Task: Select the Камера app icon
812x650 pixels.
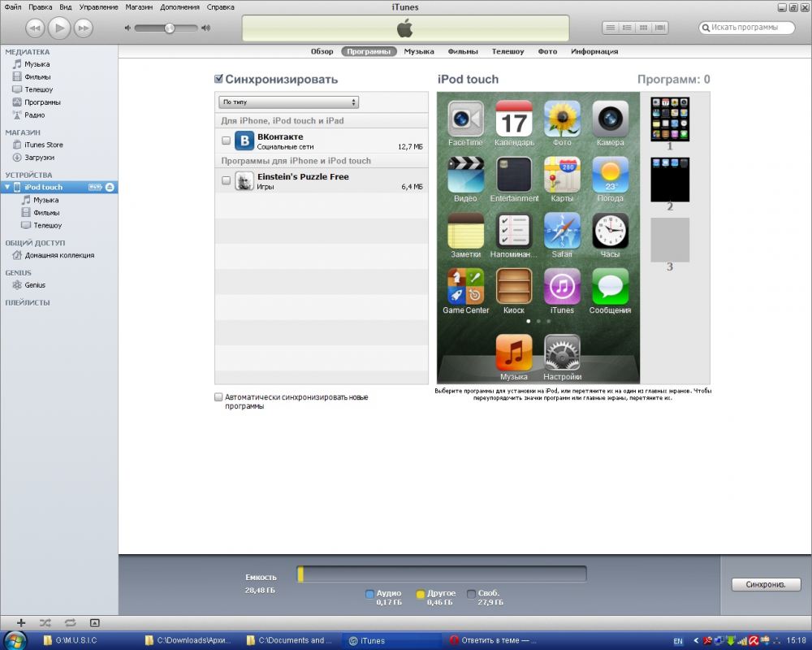Action: pyautogui.click(x=610, y=119)
